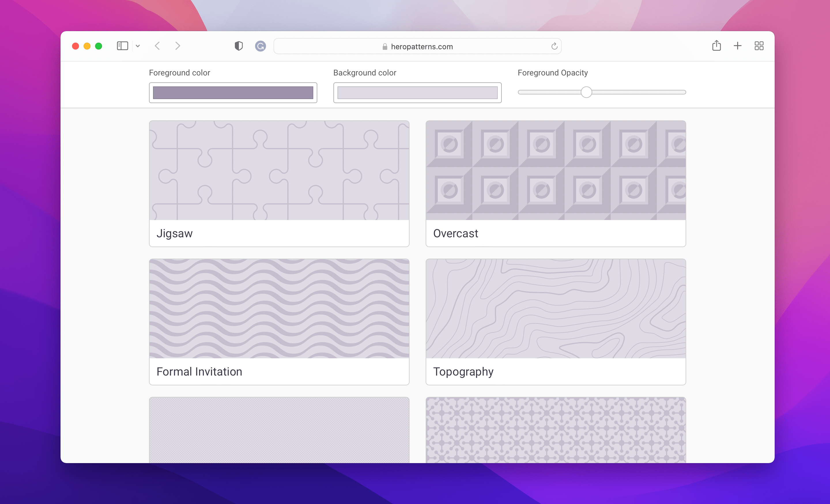Open the Privacy Report shield icon
The image size is (830, 504).
point(239,46)
